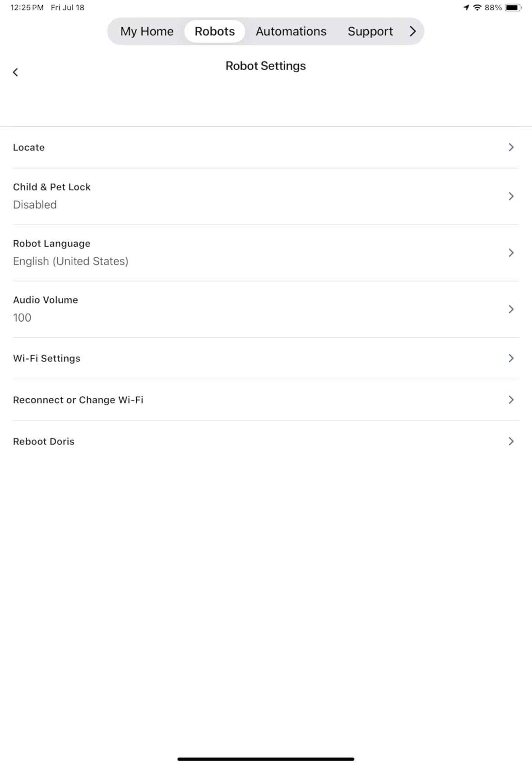Tap chevron beside Wi-Fi Settings
532x766 pixels.
click(x=511, y=358)
